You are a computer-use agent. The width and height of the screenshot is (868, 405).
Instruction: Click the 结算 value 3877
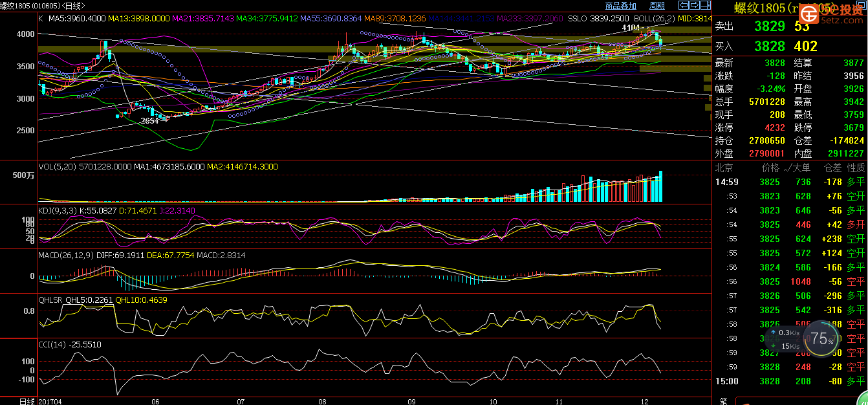pos(854,63)
